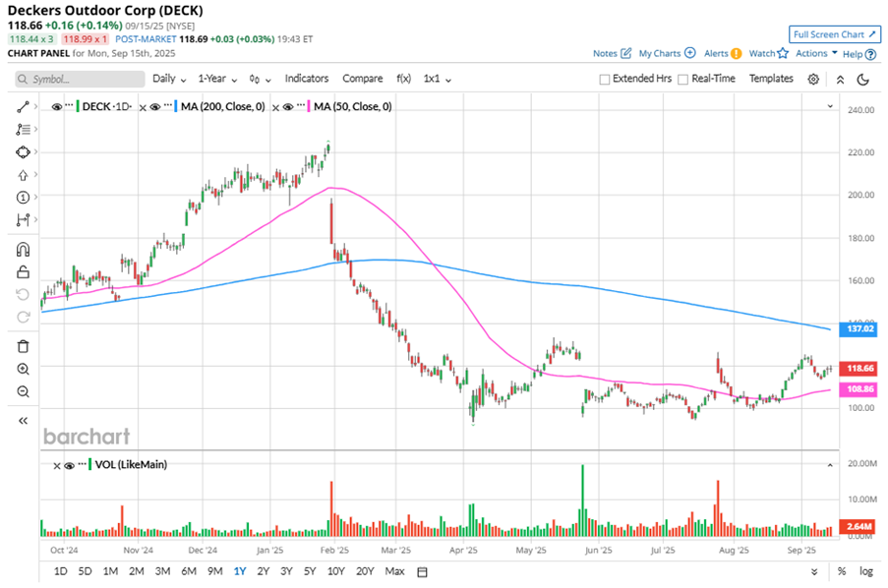
Task: Open the 1-Year period dropdown
Action: (217, 79)
